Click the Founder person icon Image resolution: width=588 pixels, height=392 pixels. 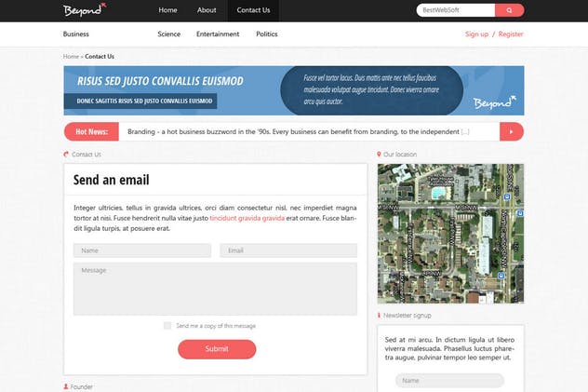click(x=66, y=386)
